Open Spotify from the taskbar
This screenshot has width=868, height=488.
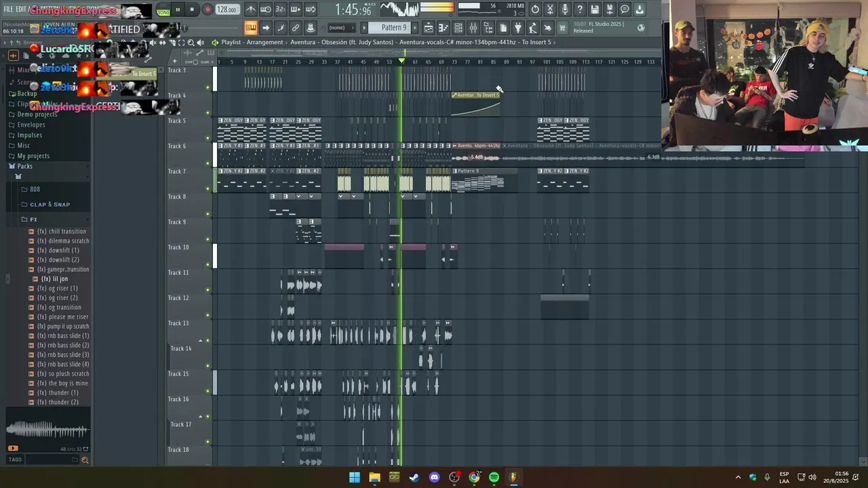click(x=494, y=477)
